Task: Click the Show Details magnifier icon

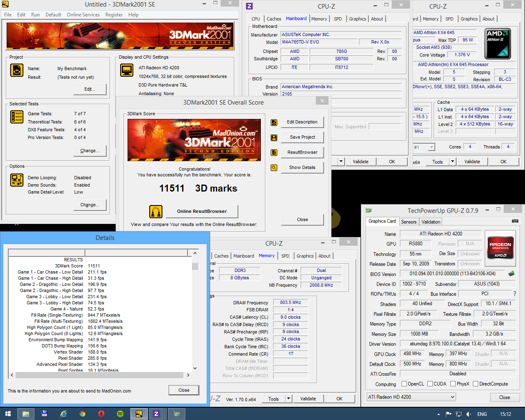Action: (x=274, y=167)
